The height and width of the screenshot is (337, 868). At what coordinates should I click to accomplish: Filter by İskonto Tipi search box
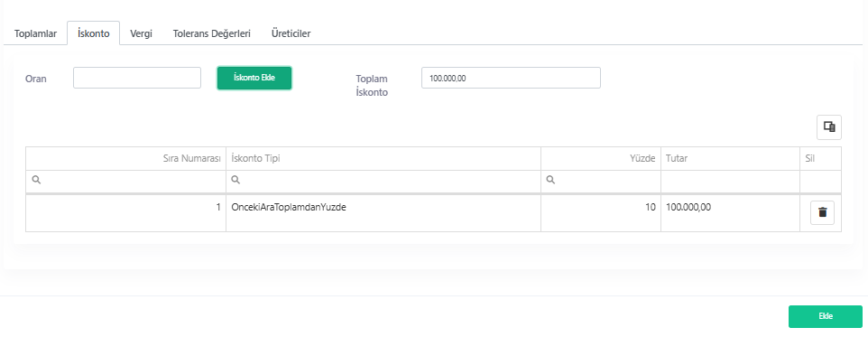click(383, 181)
